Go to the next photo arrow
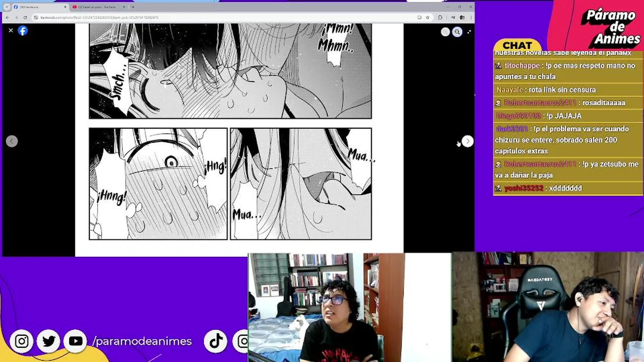Screen dimensions: 644x362 [x=467, y=141]
